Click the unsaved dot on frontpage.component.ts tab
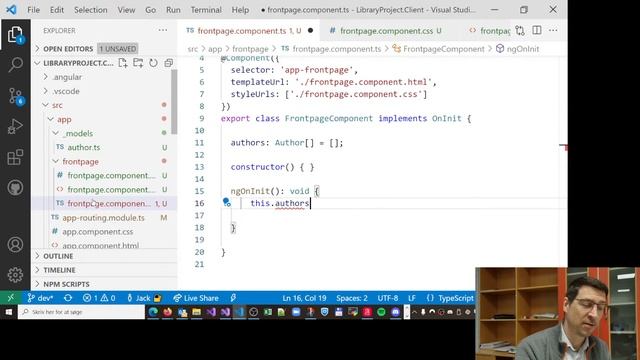Image resolution: width=640 pixels, height=360 pixels. coord(310,31)
